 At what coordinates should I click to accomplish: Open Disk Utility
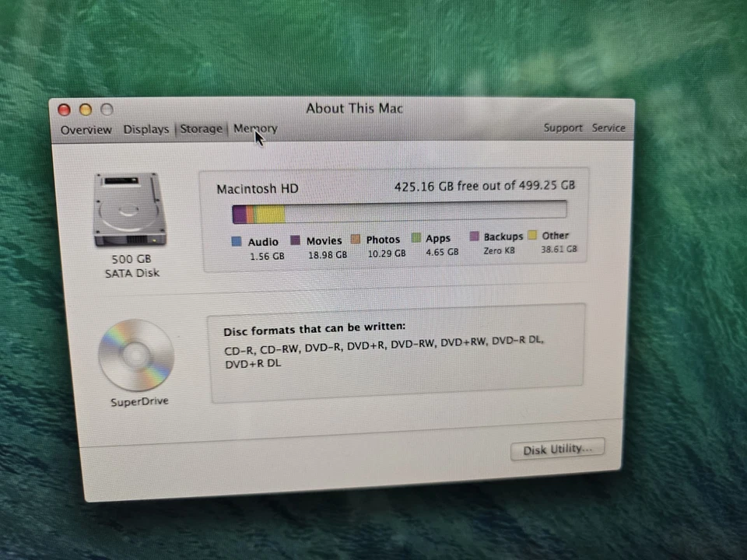pyautogui.click(x=557, y=450)
